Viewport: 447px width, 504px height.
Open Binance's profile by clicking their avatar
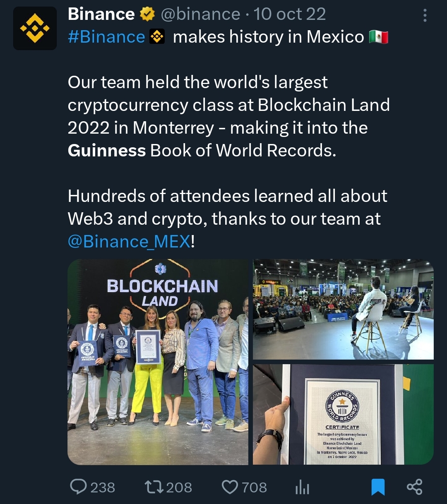[x=35, y=28]
